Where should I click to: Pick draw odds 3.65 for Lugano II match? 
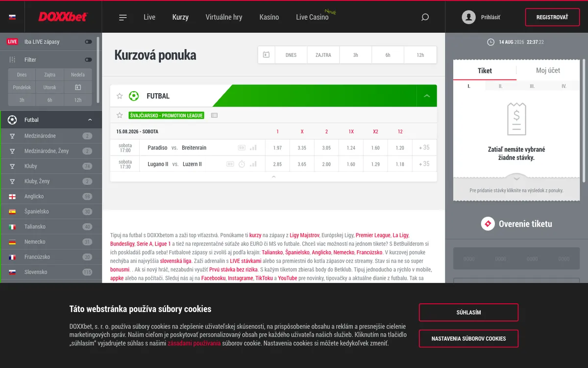coord(302,164)
